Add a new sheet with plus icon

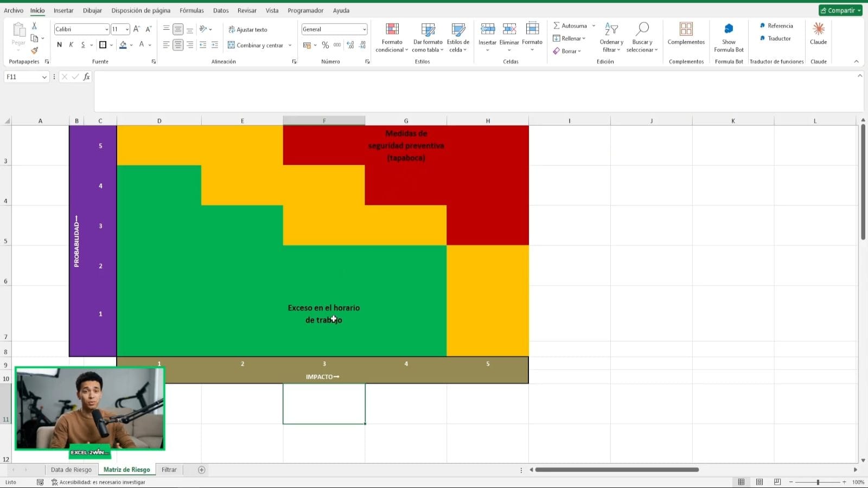[x=201, y=470]
